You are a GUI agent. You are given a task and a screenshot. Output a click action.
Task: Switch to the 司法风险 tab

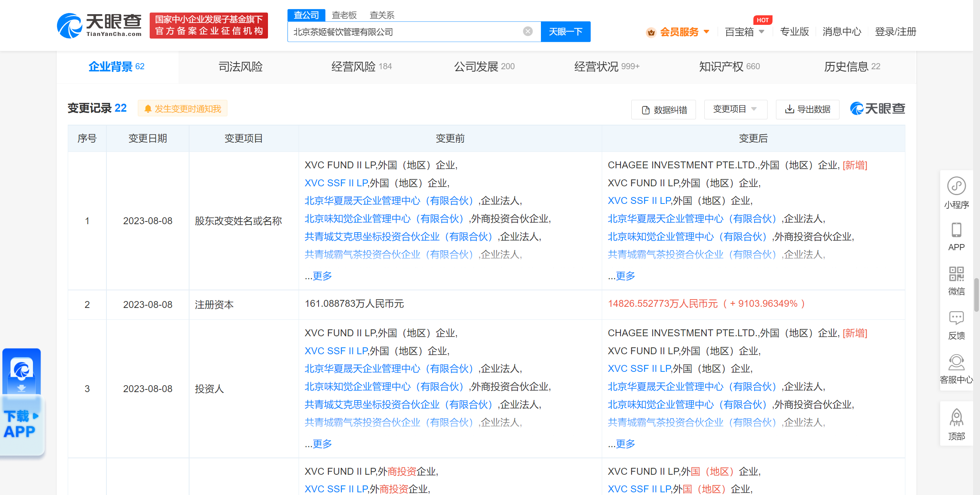[x=241, y=67]
